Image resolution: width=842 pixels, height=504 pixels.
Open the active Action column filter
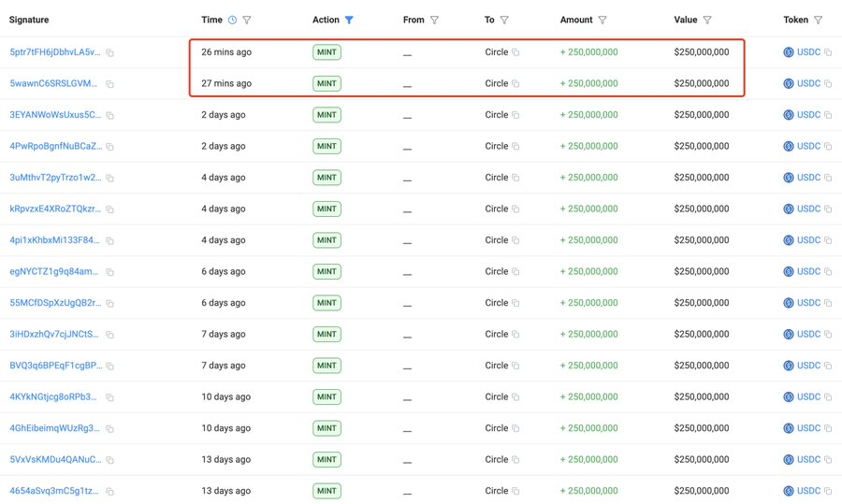tap(349, 20)
